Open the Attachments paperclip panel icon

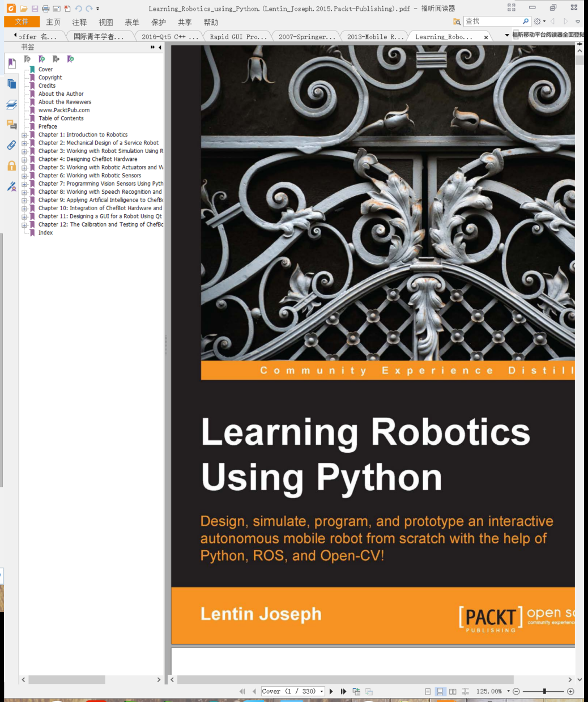[x=11, y=145]
